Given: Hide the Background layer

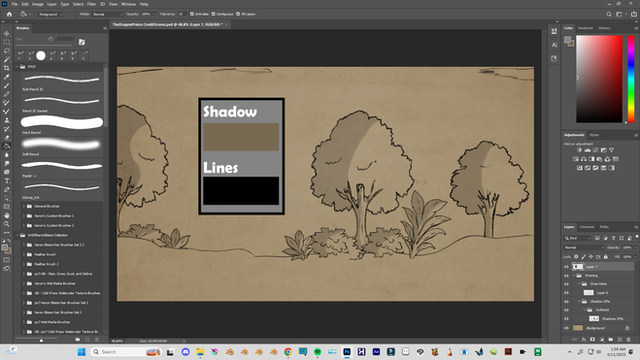Looking at the screenshot, I should click(x=566, y=328).
